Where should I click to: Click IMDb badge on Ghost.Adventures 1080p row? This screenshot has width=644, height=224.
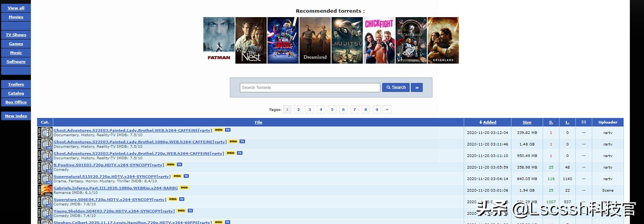pyautogui.click(x=233, y=141)
